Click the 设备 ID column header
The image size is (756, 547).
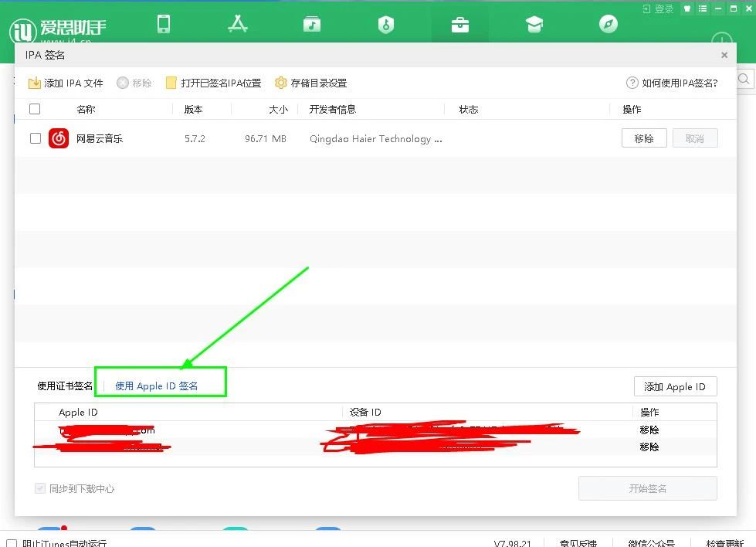tap(365, 413)
